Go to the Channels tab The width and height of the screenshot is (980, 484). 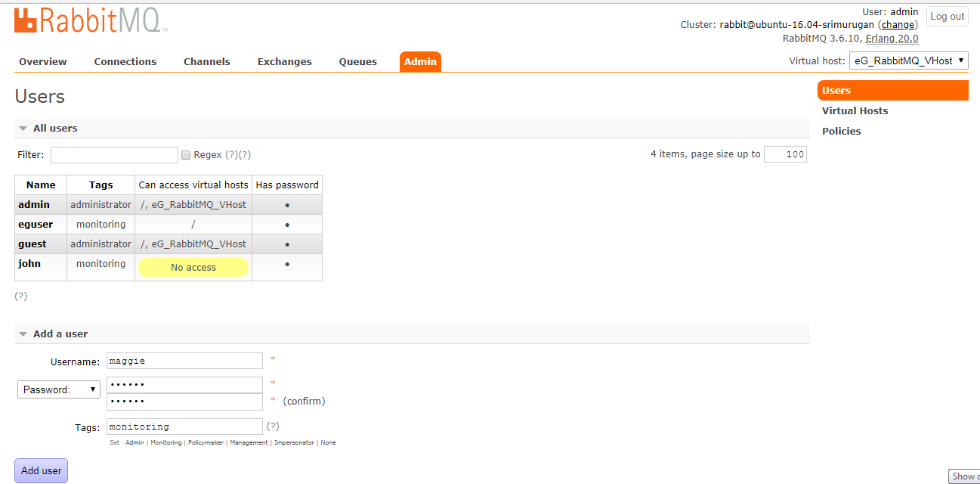(207, 62)
